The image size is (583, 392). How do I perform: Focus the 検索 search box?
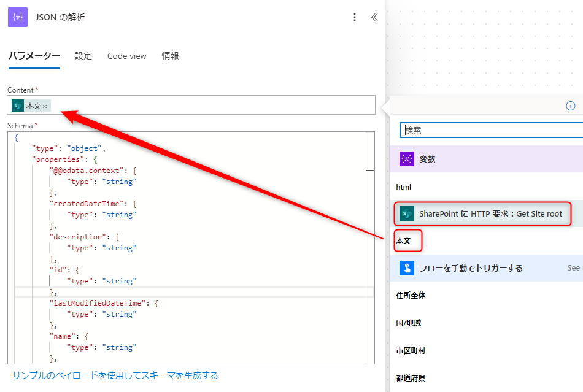point(492,130)
